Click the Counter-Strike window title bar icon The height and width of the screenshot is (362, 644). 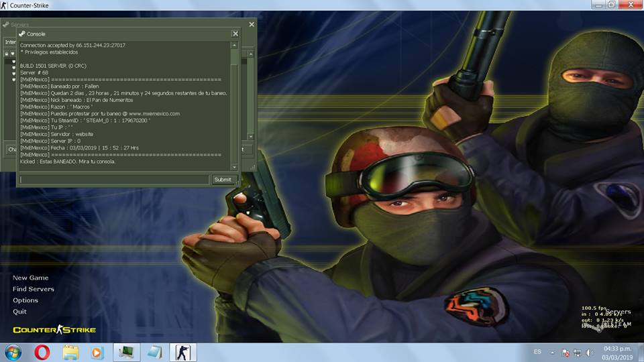pos(4,5)
